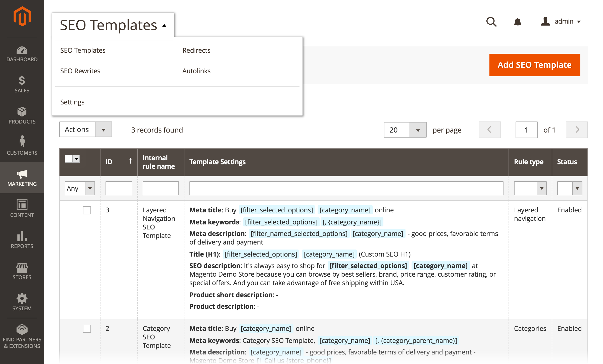Open the Rule type filter dropdown
This screenshot has width=603, height=364.
pyautogui.click(x=530, y=188)
